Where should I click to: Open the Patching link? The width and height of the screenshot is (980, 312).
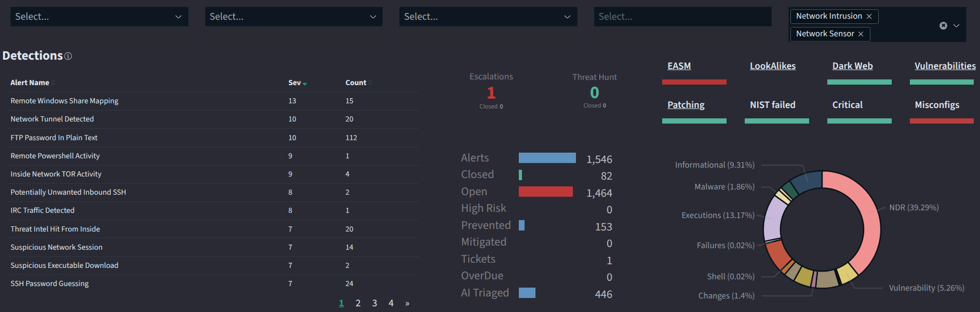pyautogui.click(x=686, y=105)
